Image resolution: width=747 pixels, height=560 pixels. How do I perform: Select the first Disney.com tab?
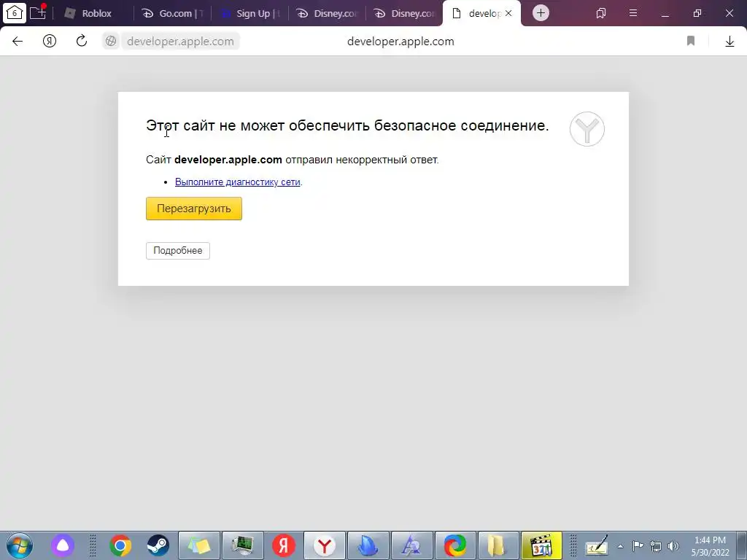point(328,13)
